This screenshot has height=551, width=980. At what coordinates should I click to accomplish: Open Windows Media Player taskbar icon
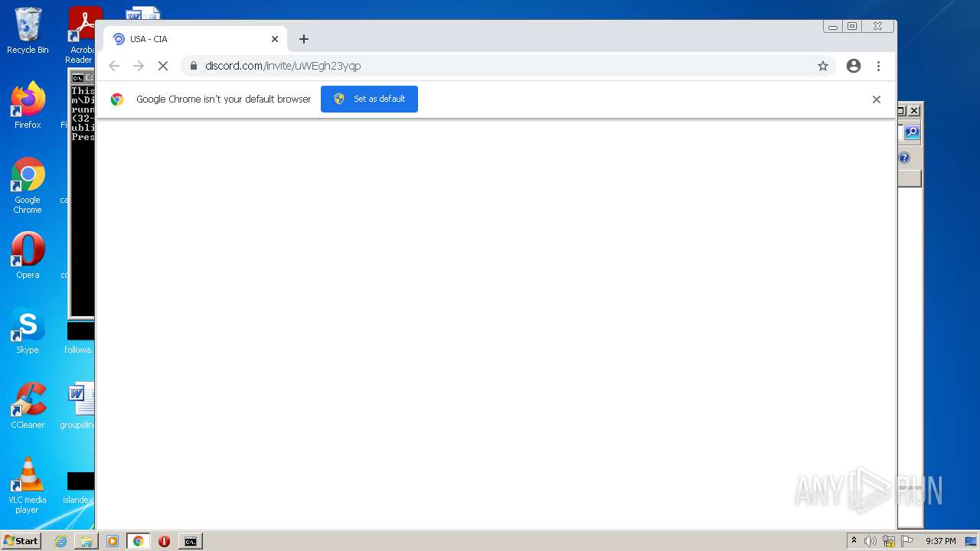112,541
